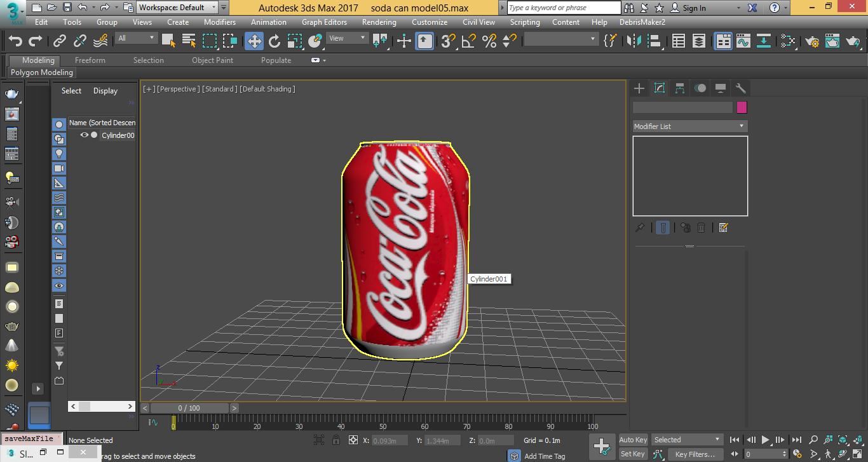
Task: Toggle Percent Snap button
Action: [489, 41]
